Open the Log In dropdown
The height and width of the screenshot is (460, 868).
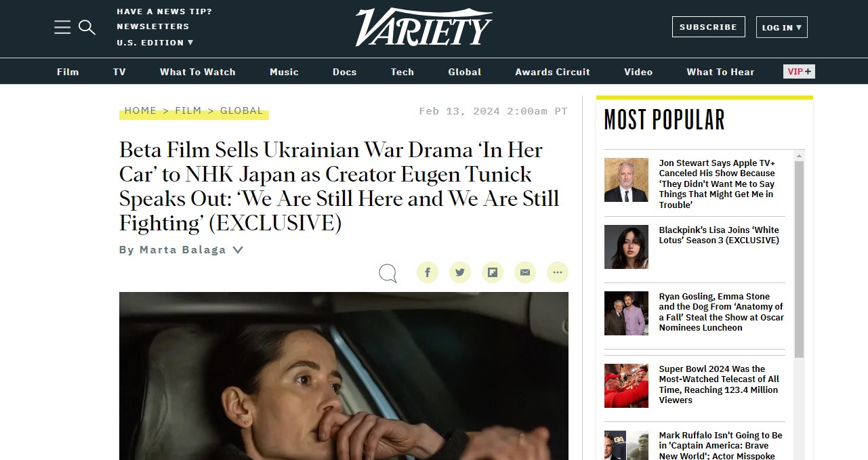781,27
